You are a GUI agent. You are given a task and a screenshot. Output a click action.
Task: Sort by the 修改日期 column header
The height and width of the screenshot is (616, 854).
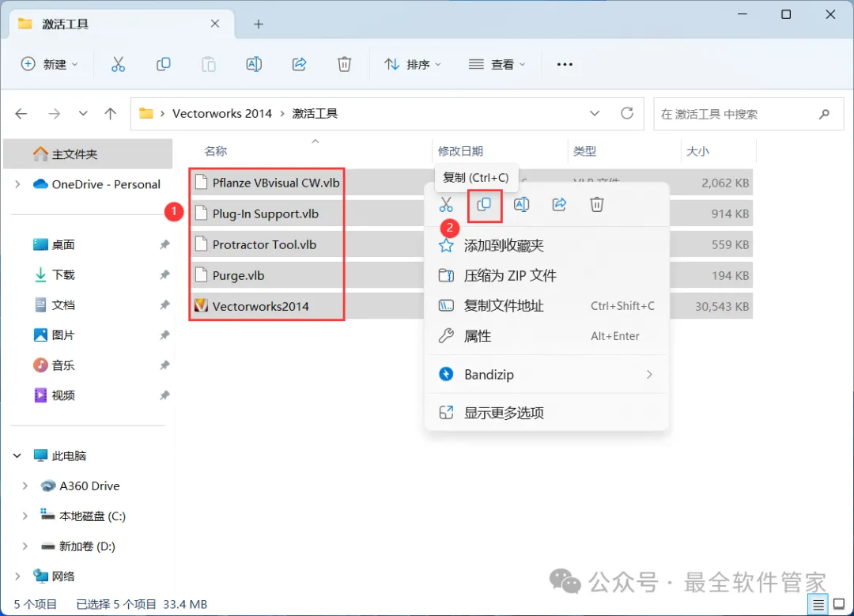(x=461, y=151)
